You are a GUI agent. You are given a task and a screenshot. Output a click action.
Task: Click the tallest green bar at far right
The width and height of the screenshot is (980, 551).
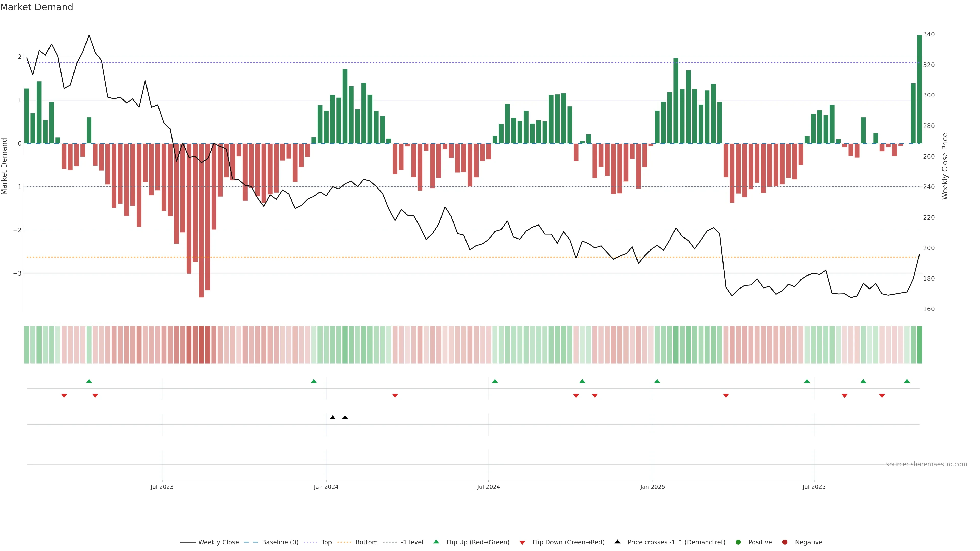coord(920,89)
